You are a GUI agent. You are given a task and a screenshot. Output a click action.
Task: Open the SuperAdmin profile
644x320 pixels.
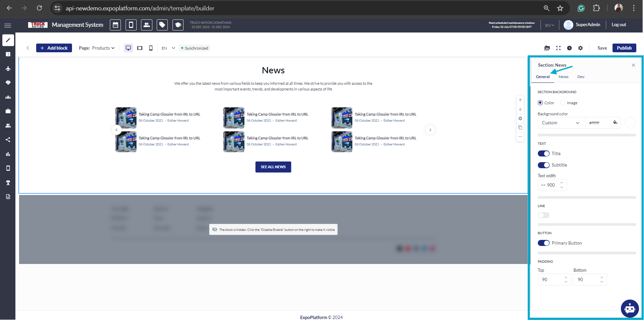pos(582,25)
